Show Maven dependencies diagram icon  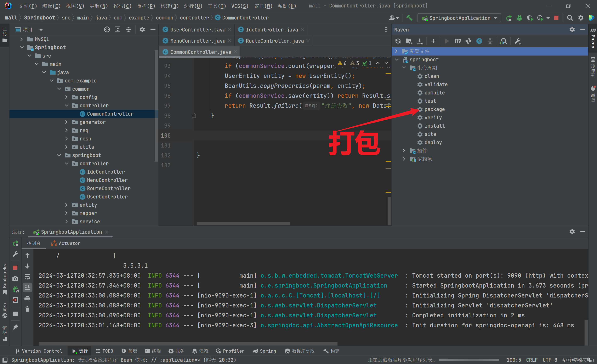pos(504,41)
